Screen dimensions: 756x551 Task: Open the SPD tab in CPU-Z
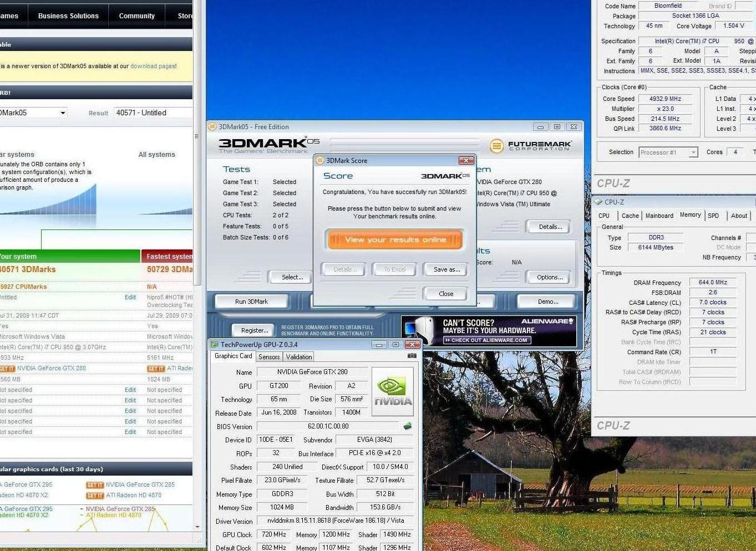(713, 216)
